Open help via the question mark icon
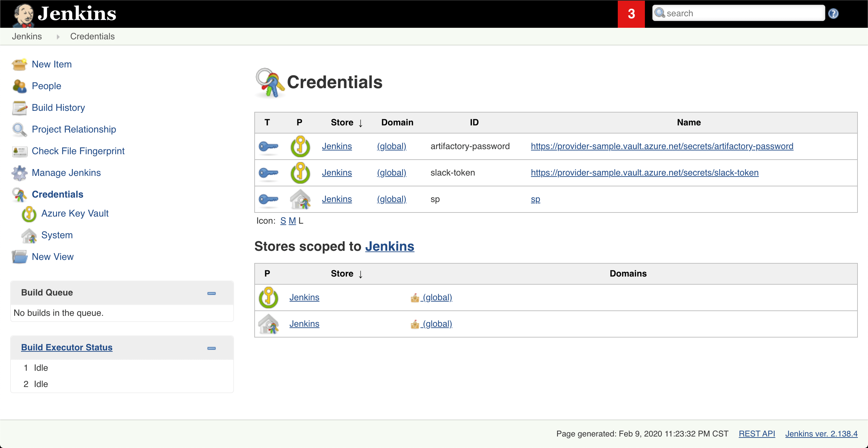This screenshot has width=868, height=448. (x=834, y=13)
